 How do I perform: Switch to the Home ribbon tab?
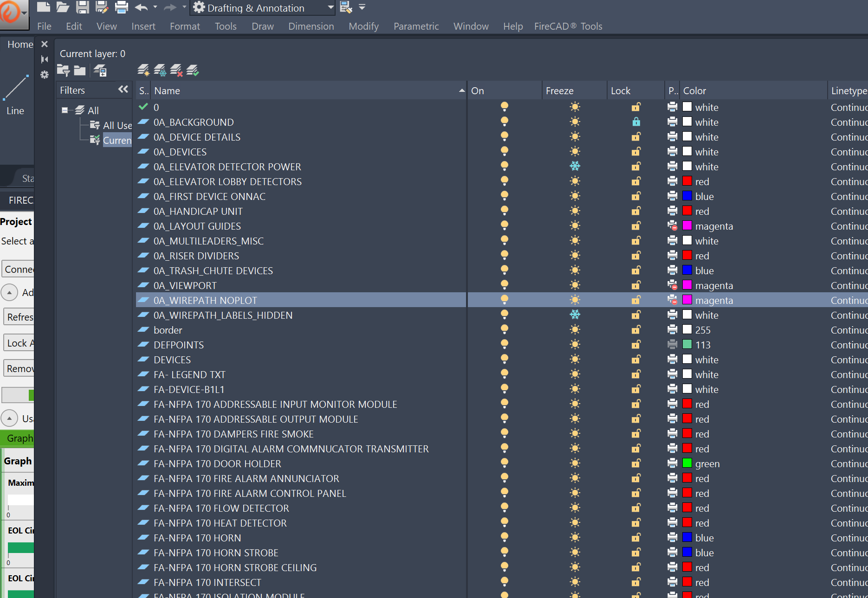click(x=20, y=45)
